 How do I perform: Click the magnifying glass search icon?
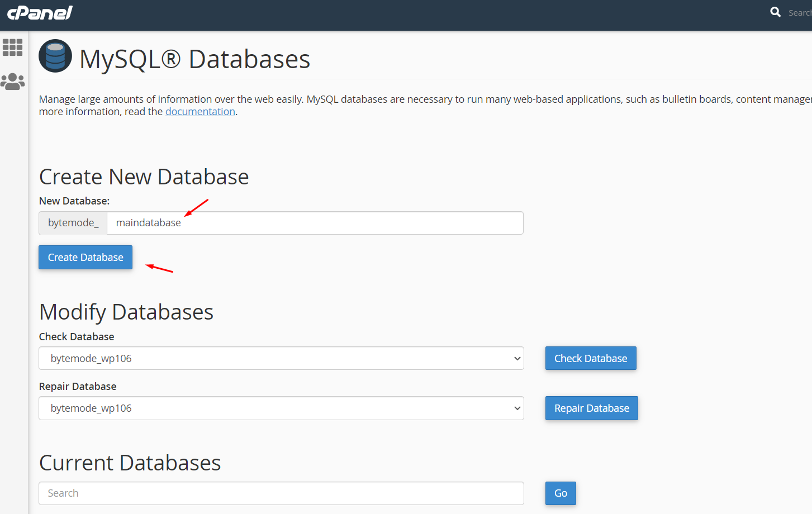(x=775, y=12)
